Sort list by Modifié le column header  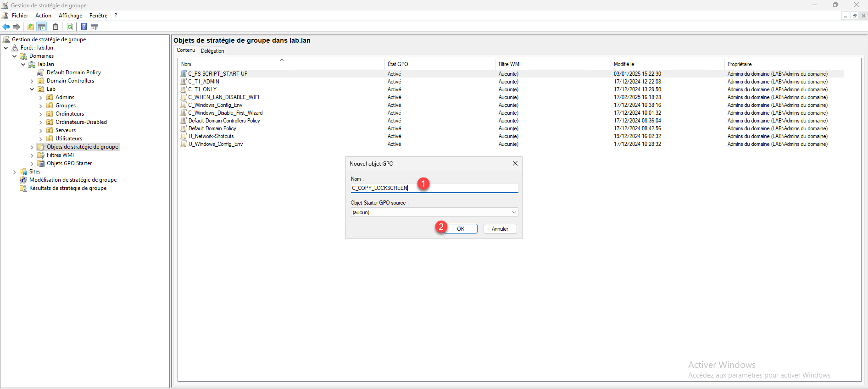624,64
